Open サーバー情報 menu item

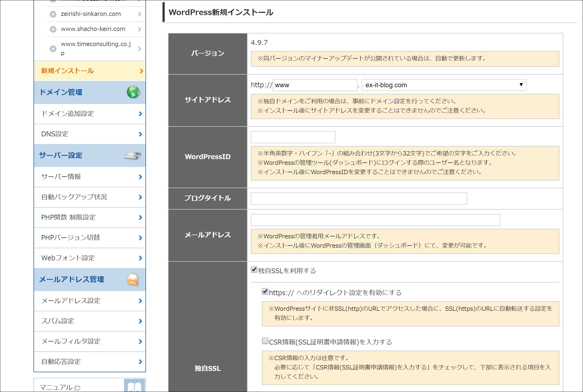tap(90, 177)
